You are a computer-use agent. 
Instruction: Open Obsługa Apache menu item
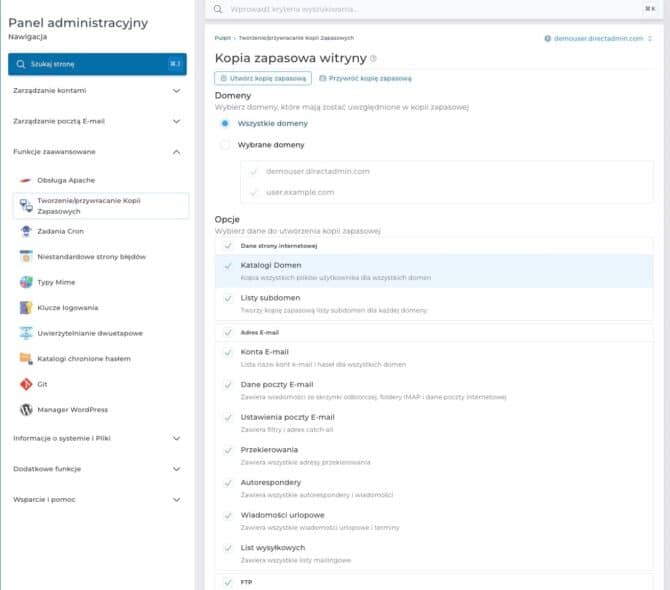(66, 180)
